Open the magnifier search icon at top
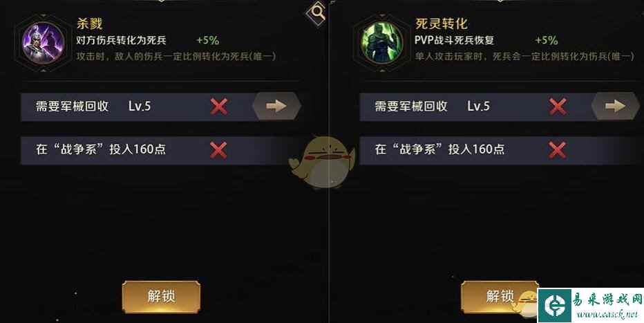The image size is (644, 323). pos(316,12)
